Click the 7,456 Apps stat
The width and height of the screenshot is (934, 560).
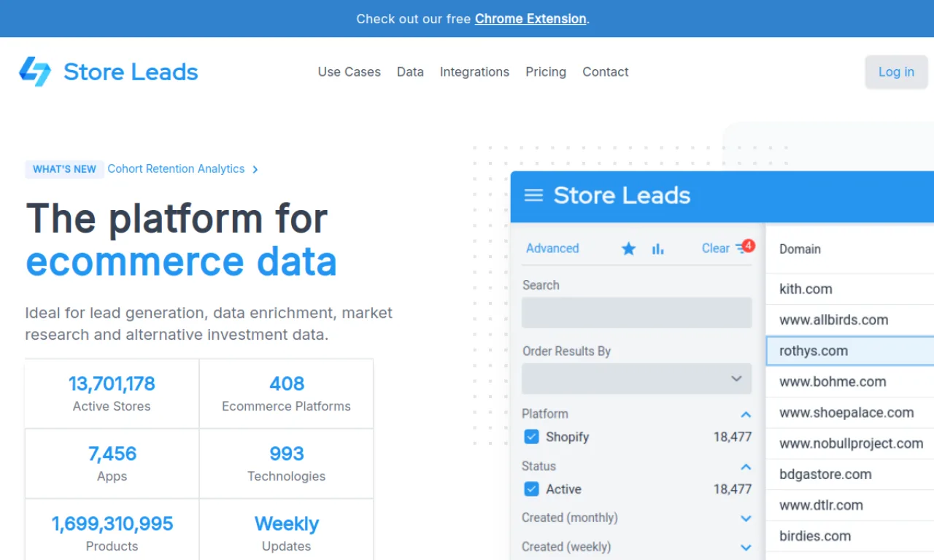click(x=112, y=464)
